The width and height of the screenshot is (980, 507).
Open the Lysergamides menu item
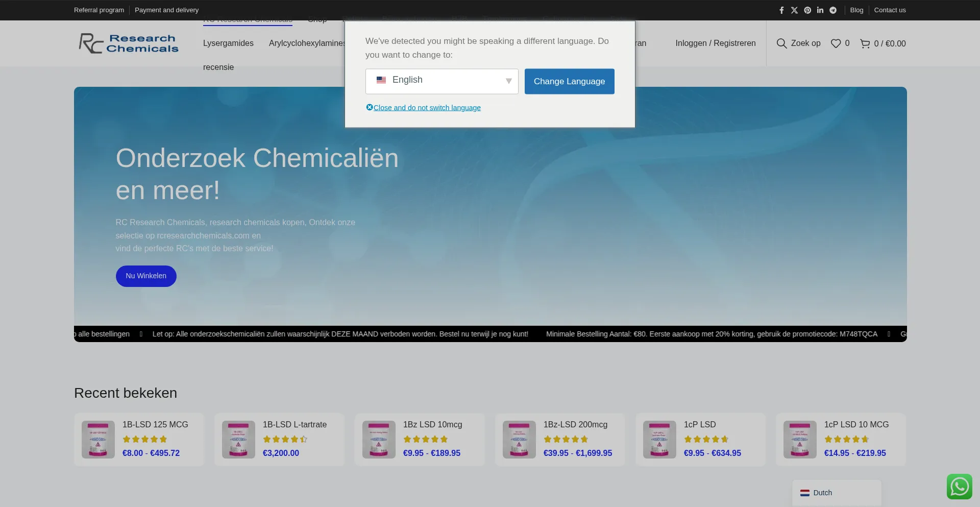228,43
